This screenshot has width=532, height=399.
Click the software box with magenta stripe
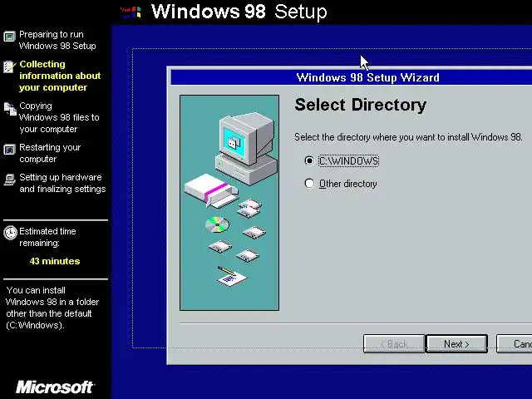pyautogui.click(x=211, y=190)
